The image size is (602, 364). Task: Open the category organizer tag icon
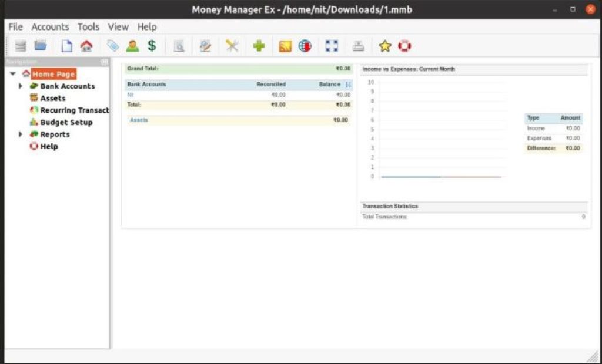pos(112,46)
